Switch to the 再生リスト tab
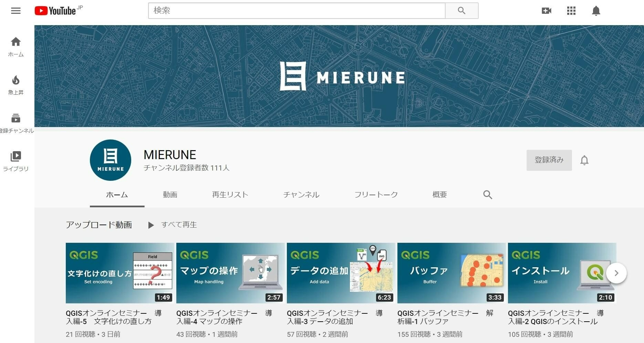644x343 pixels. click(x=230, y=195)
